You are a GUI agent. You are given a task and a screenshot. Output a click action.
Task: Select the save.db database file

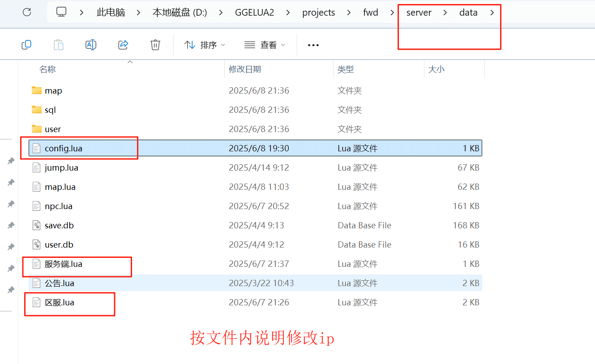[x=59, y=225]
